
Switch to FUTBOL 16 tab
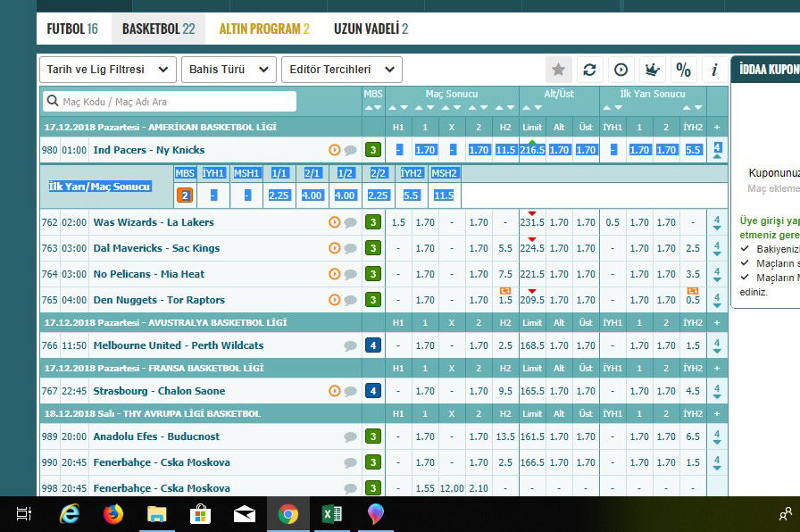coord(72,29)
